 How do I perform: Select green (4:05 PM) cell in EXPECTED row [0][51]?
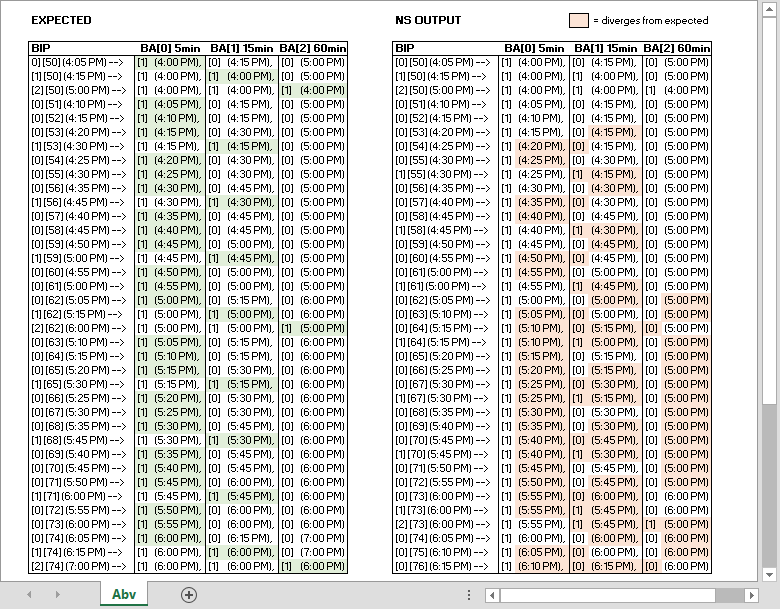click(x=170, y=104)
